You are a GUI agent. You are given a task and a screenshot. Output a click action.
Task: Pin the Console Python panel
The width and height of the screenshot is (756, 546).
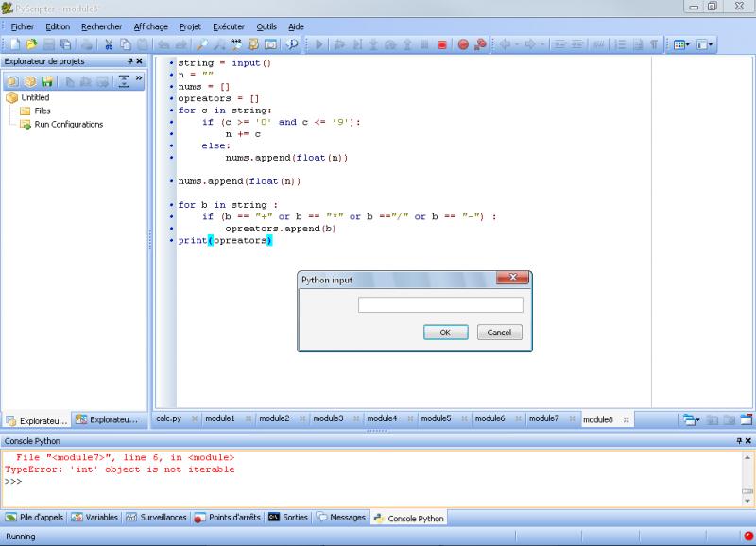(x=739, y=441)
